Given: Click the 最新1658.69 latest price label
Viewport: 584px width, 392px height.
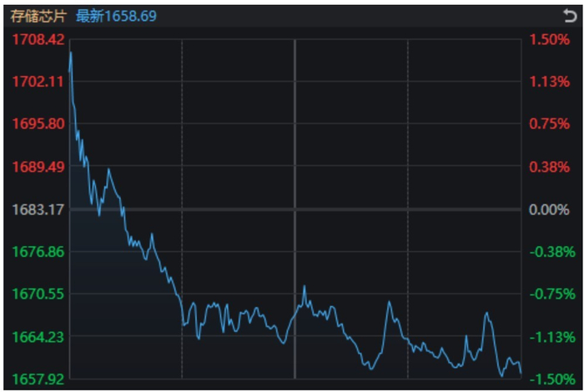Looking at the screenshot, I should tap(116, 16).
